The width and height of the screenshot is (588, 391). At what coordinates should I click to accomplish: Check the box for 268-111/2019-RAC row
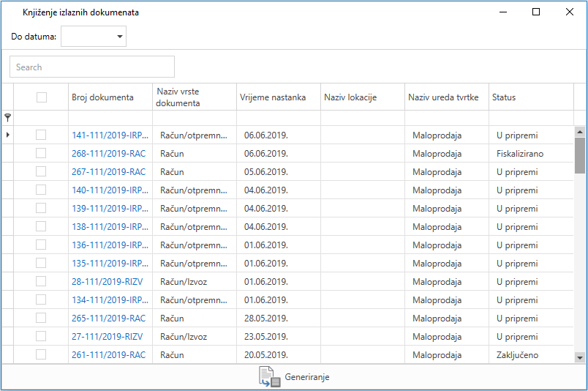click(x=41, y=153)
